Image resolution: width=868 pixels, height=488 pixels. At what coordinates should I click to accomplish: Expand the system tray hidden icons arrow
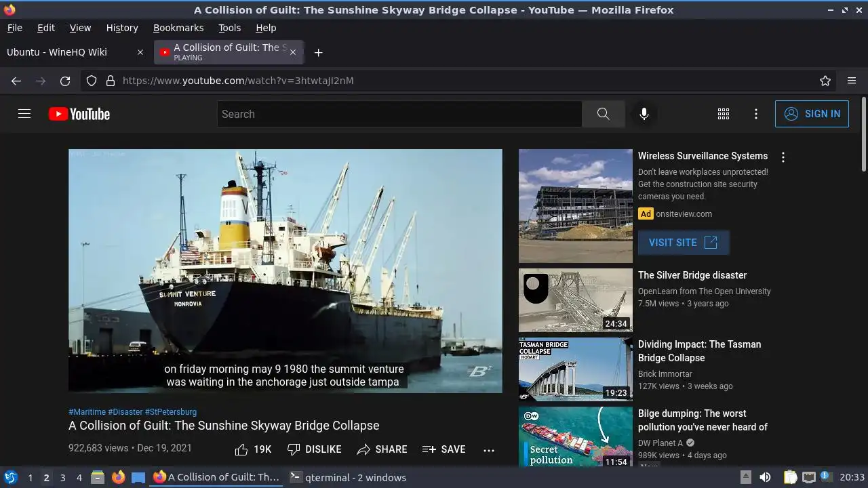(745, 477)
